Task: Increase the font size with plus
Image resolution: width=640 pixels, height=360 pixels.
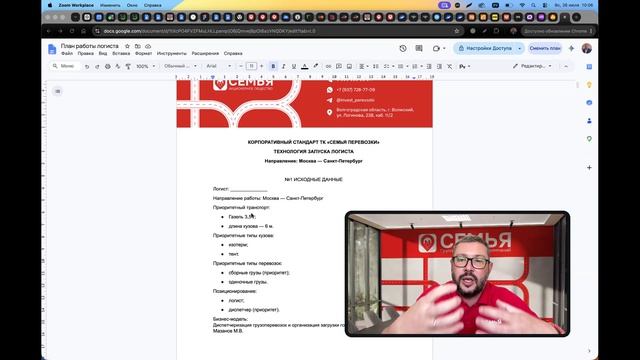Action: (262, 66)
